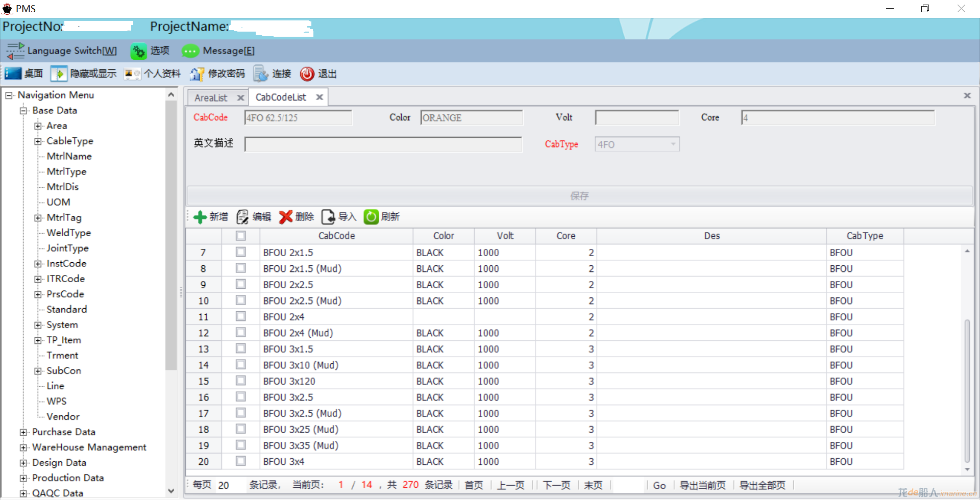The width and height of the screenshot is (980, 500).
Task: Click the 编辑 edit record icon
Action: [x=242, y=217]
